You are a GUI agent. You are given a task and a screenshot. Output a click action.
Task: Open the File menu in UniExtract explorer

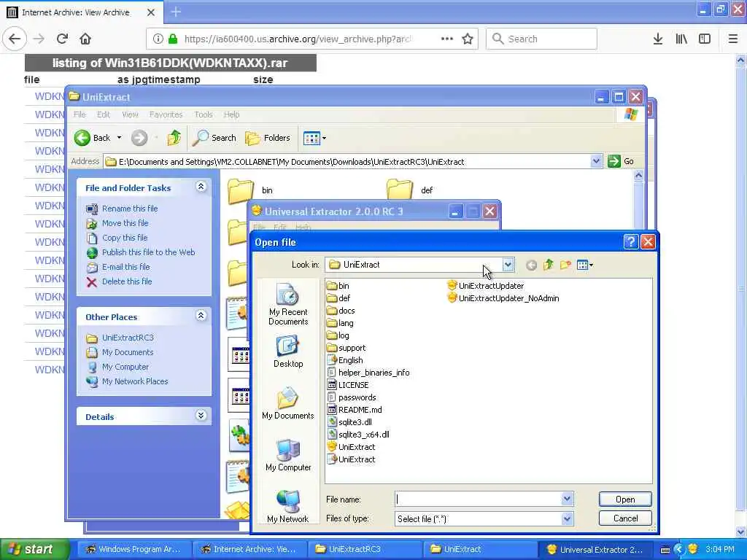coord(80,114)
